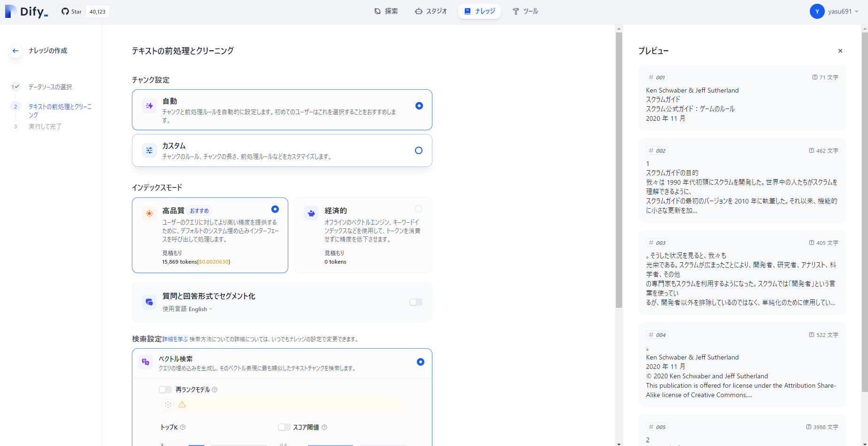The image size is (868, 446).
Task: Select the ナレッジ navigation tab
Action: pos(479,11)
